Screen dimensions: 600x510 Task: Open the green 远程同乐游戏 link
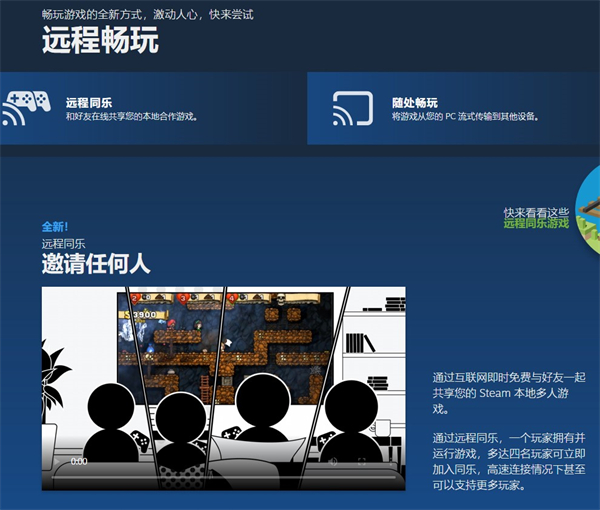(x=535, y=224)
